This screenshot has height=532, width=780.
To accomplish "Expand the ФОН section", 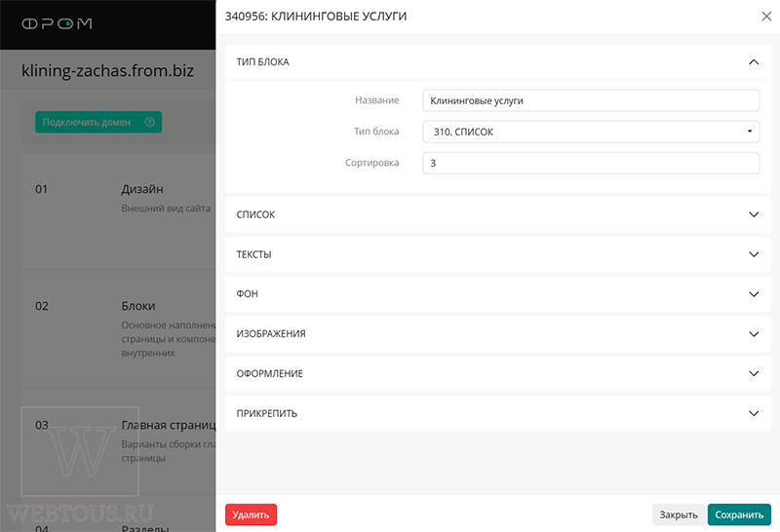I will point(498,294).
